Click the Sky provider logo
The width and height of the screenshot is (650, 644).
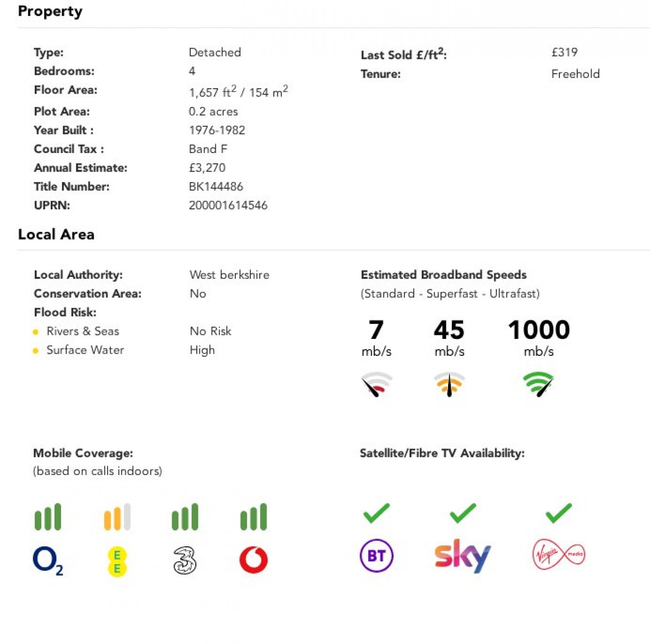coord(462,555)
